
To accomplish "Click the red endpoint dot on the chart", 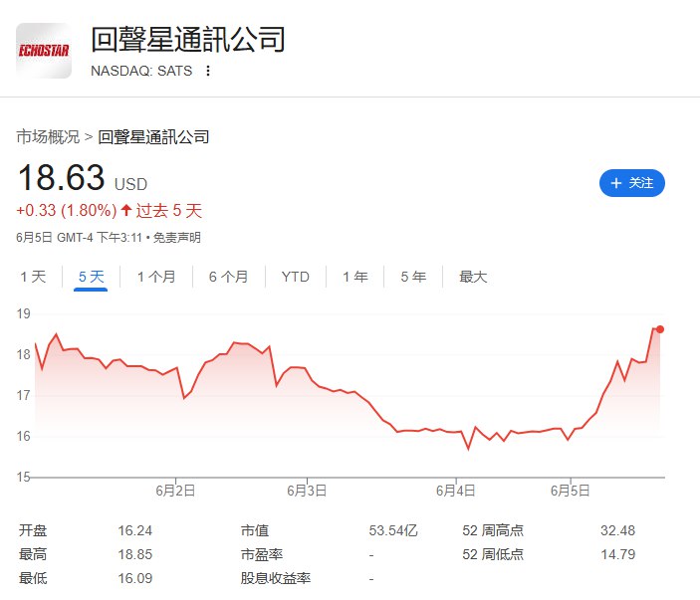I will tap(660, 329).
